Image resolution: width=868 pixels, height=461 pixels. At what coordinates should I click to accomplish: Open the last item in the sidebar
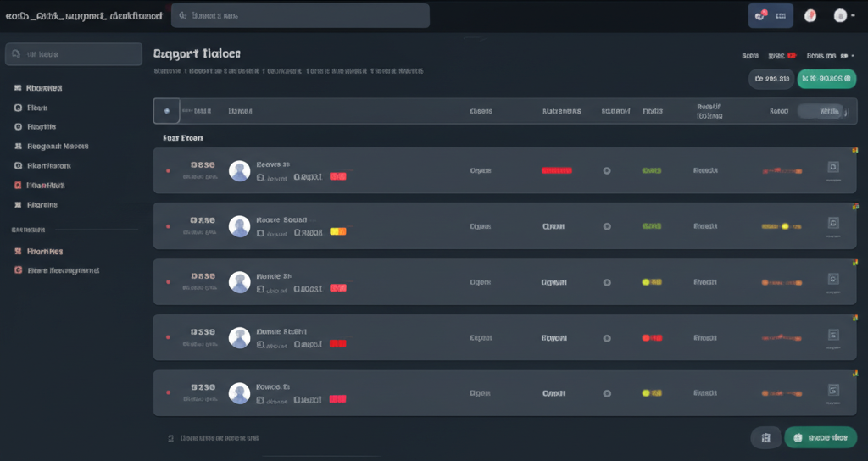57,270
